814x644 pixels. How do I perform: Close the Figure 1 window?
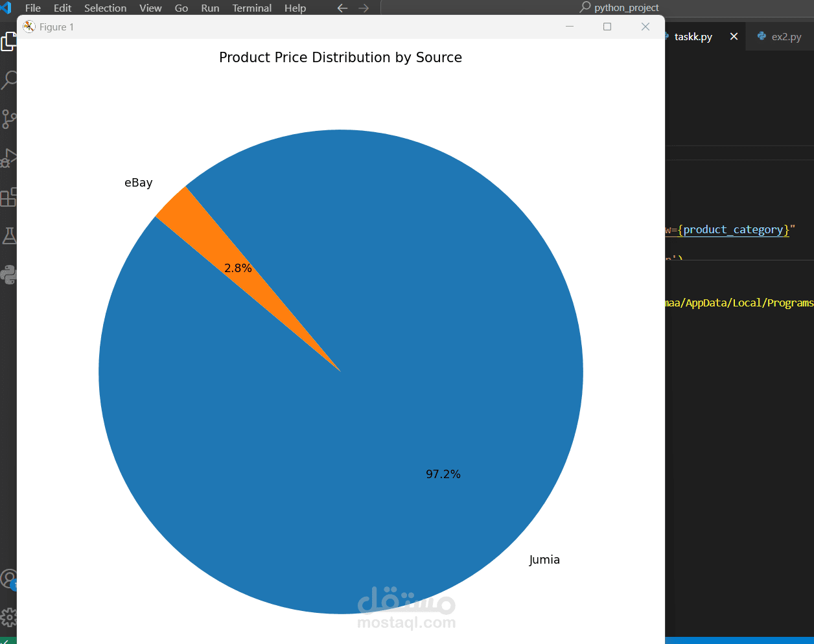click(x=645, y=27)
